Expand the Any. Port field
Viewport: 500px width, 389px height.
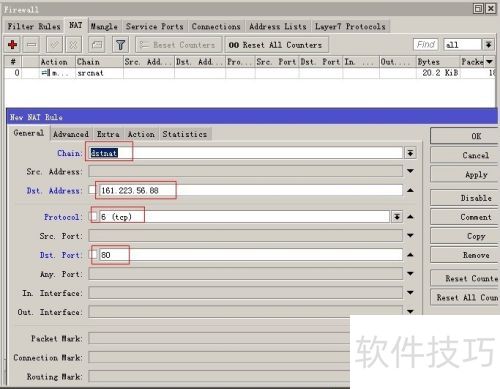(410, 274)
